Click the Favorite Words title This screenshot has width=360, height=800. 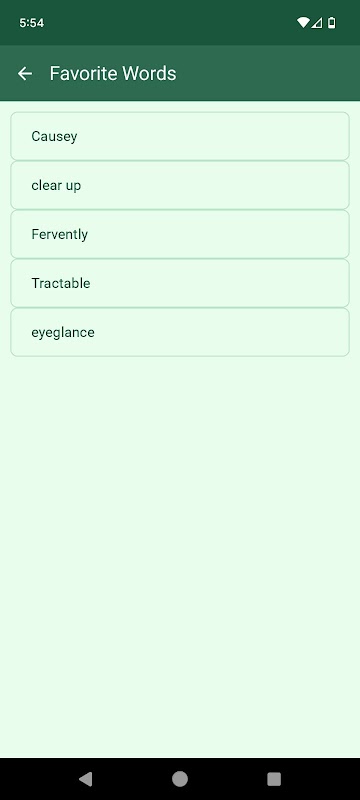click(113, 73)
